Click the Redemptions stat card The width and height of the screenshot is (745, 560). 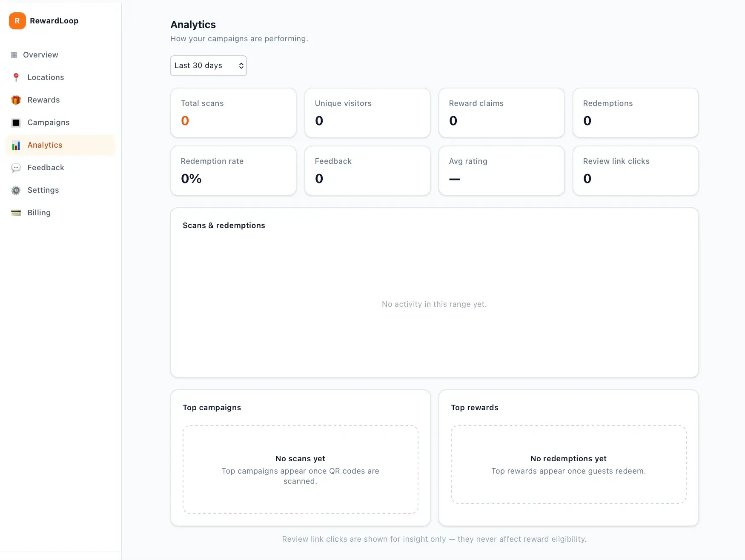coord(636,113)
